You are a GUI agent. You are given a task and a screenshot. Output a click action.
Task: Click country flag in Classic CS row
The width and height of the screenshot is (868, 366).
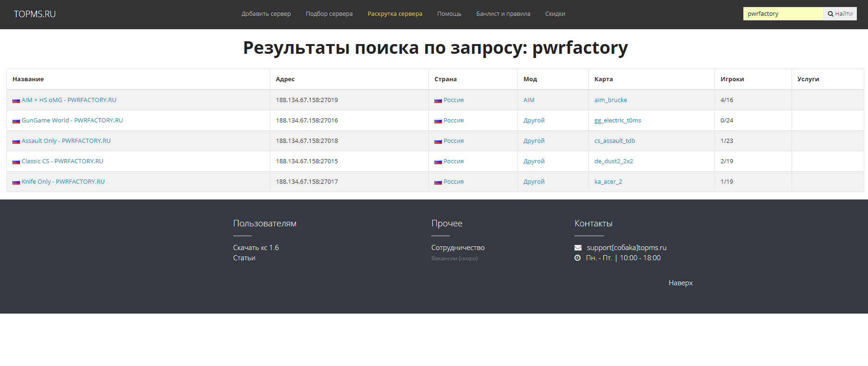point(438,161)
